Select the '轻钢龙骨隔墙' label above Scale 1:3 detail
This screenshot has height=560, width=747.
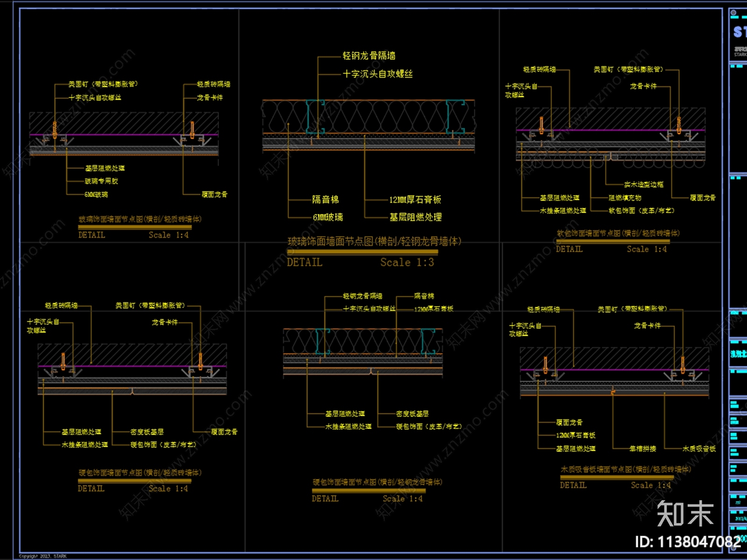369,56
